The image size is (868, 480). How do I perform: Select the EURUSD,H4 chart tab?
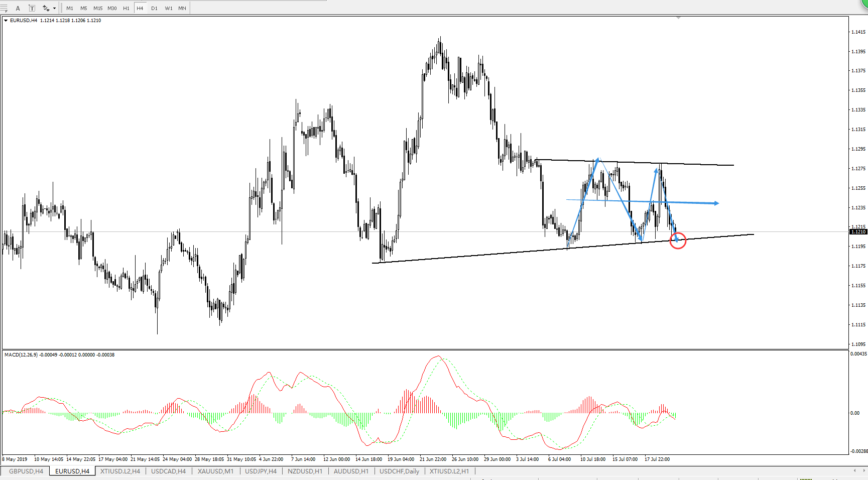click(72, 471)
